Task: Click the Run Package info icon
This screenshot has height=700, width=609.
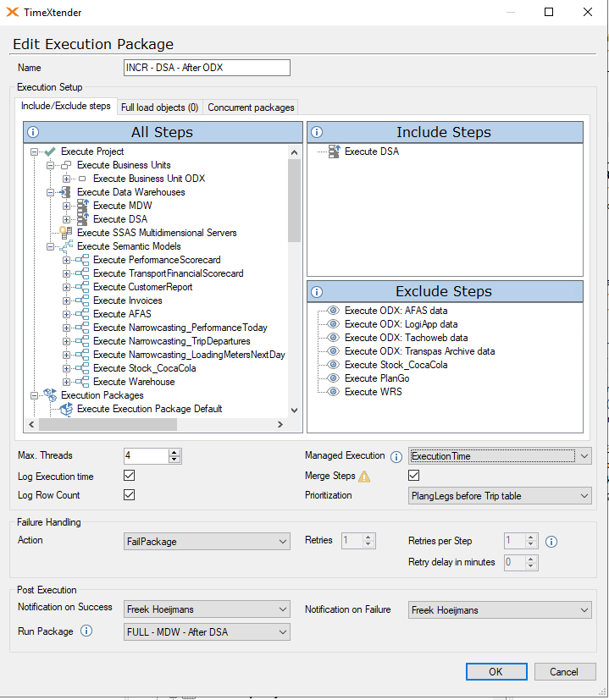Action: point(86,631)
